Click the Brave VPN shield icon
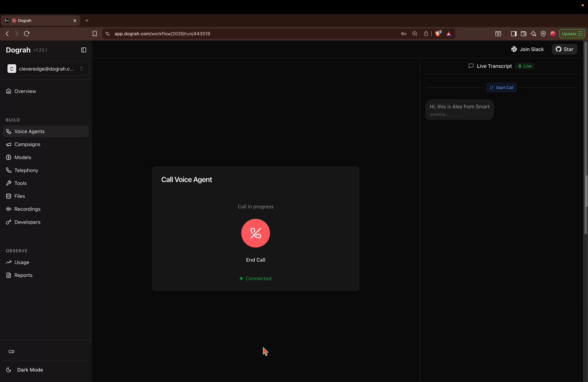 click(x=543, y=34)
